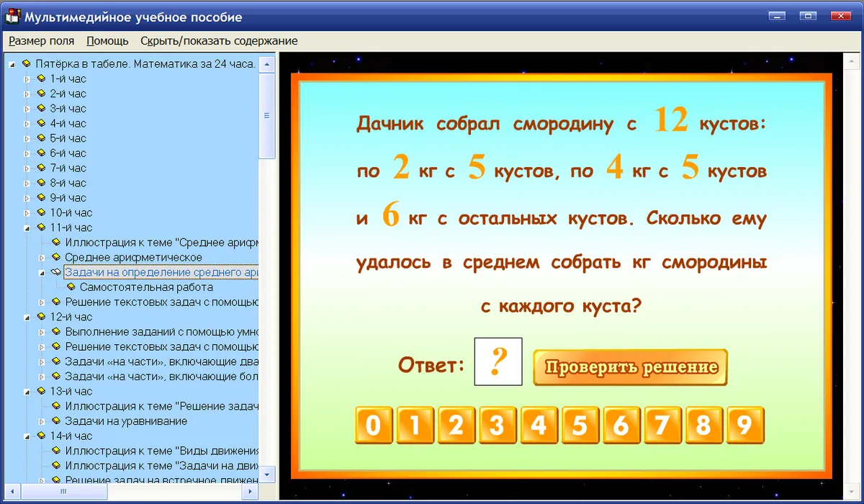This screenshot has width=864, height=504.
Task: Select the 8-й час tree item
Action: 68,183
